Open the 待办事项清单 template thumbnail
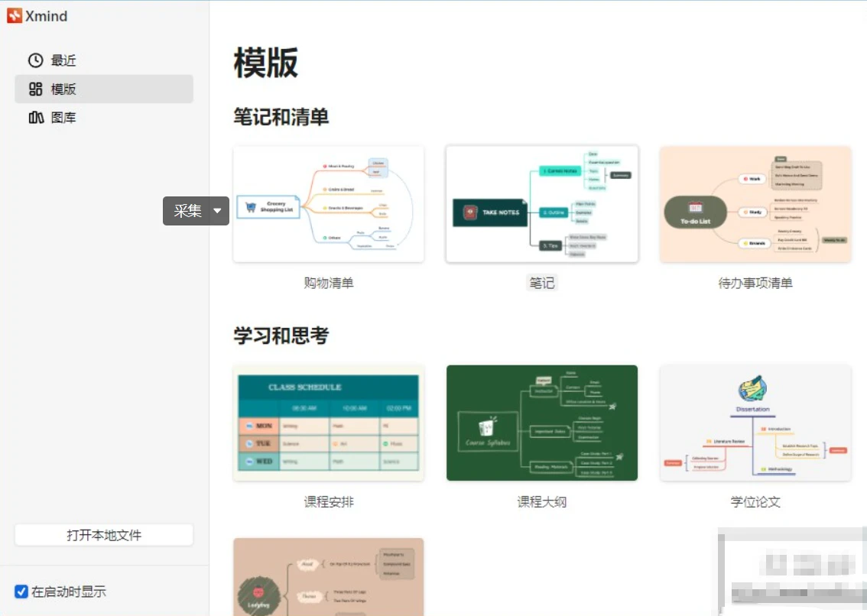The height and width of the screenshot is (616, 867). point(755,204)
